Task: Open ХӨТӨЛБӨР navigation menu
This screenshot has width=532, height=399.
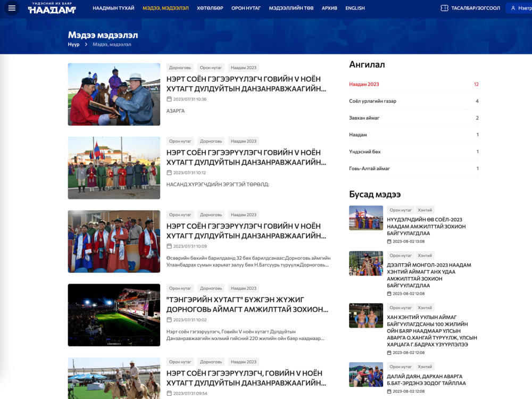Action: tap(210, 8)
